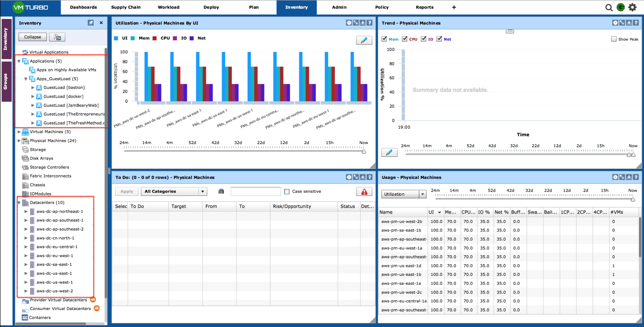This screenshot has width=644, height=327.
Task: Click the To Do filter text field
Action: (255, 192)
